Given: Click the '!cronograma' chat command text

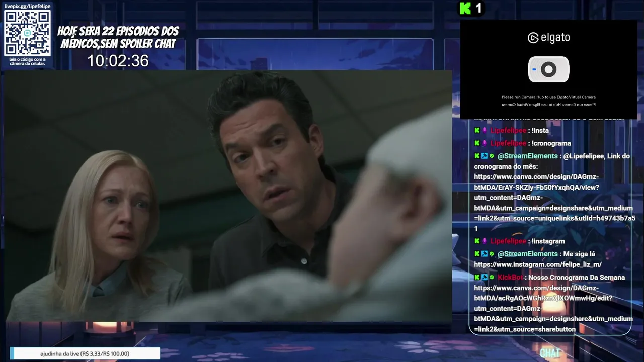Looking at the screenshot, I should pyautogui.click(x=551, y=143).
